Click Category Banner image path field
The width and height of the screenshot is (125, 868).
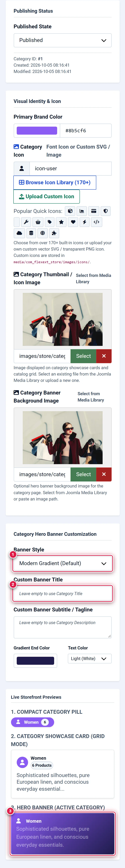click(42, 474)
